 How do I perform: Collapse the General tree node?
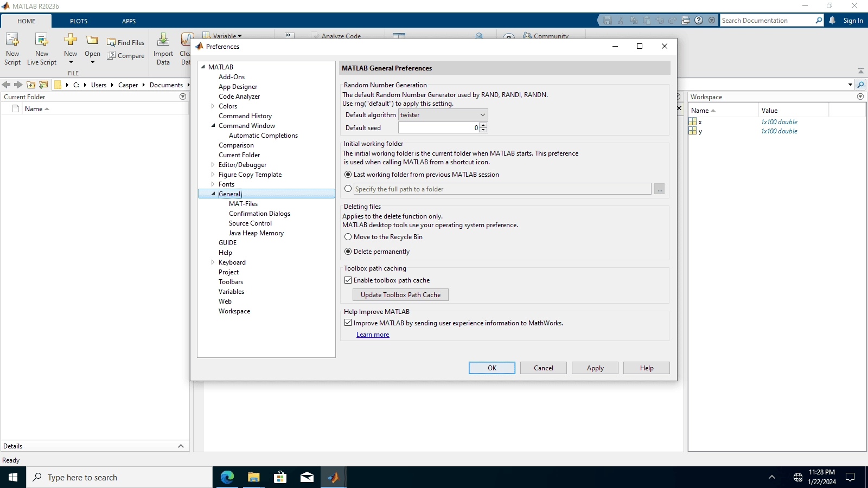(x=213, y=194)
